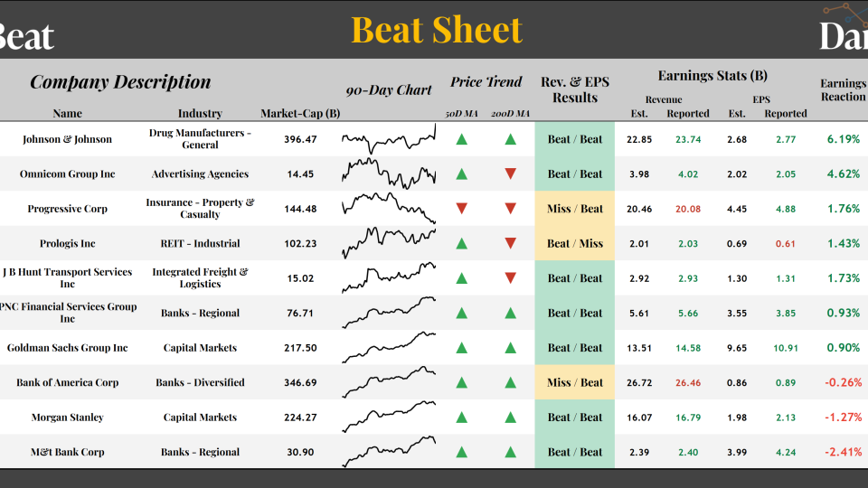Screen dimensions: 868x488
Task: Click the Beat Sheet title
Action: click(437, 30)
